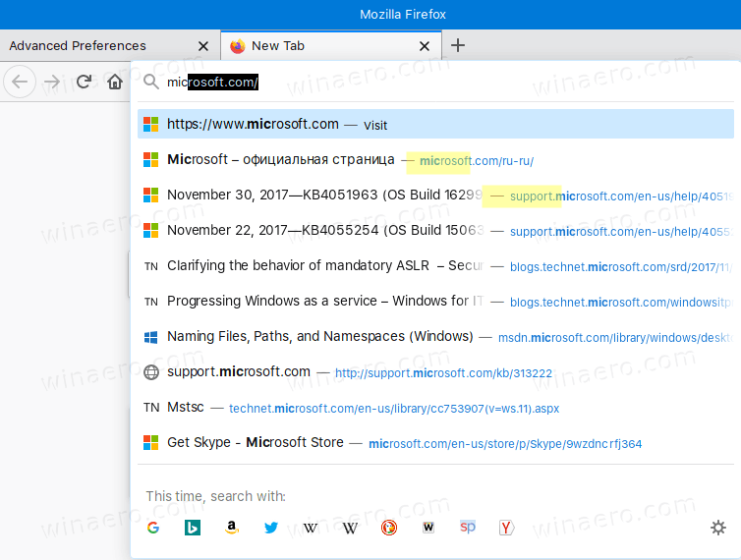Click Microsoft logo beside официальная страница result
The width and height of the screenshot is (741, 560).
[150, 160]
